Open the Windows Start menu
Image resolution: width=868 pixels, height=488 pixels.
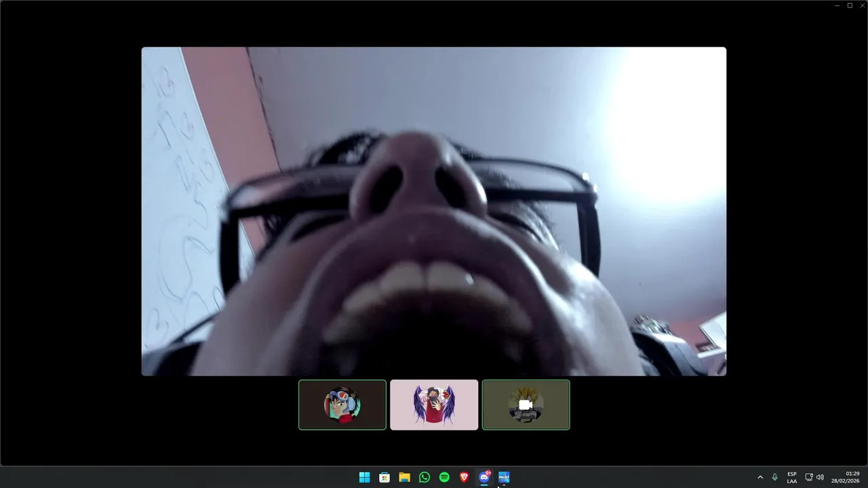click(x=364, y=477)
